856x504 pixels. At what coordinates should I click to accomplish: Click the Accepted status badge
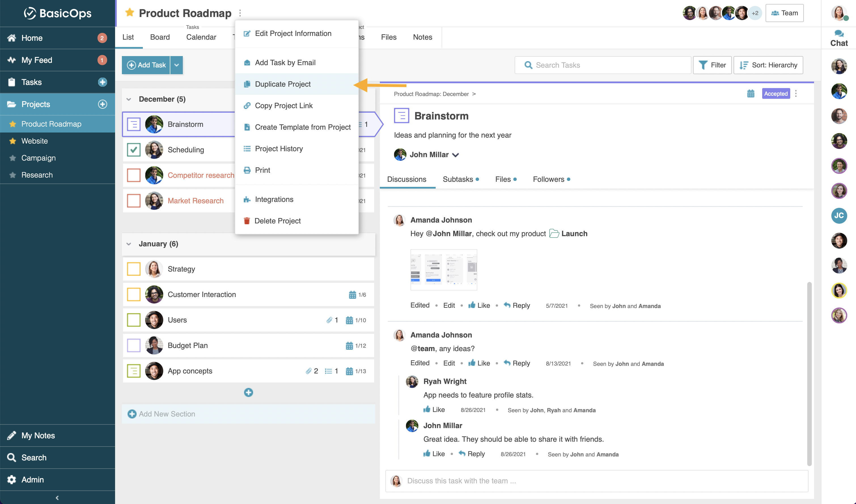click(x=776, y=93)
